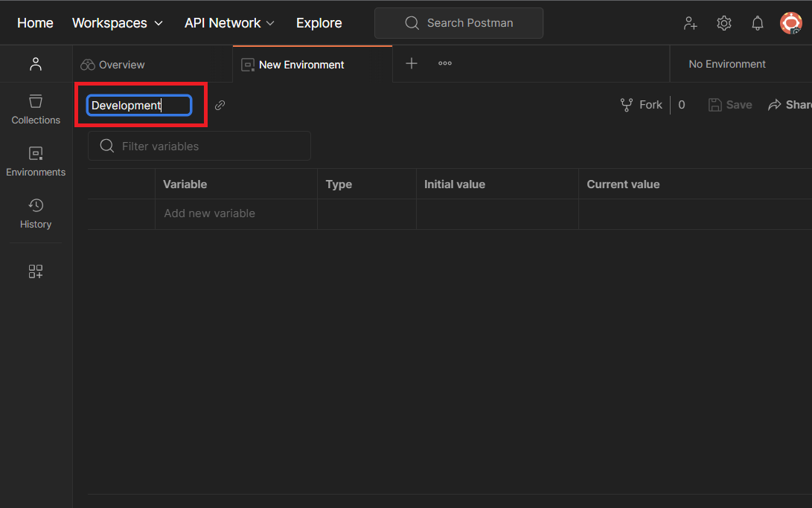The image size is (812, 508).
Task: Fork the environment
Action: point(641,105)
